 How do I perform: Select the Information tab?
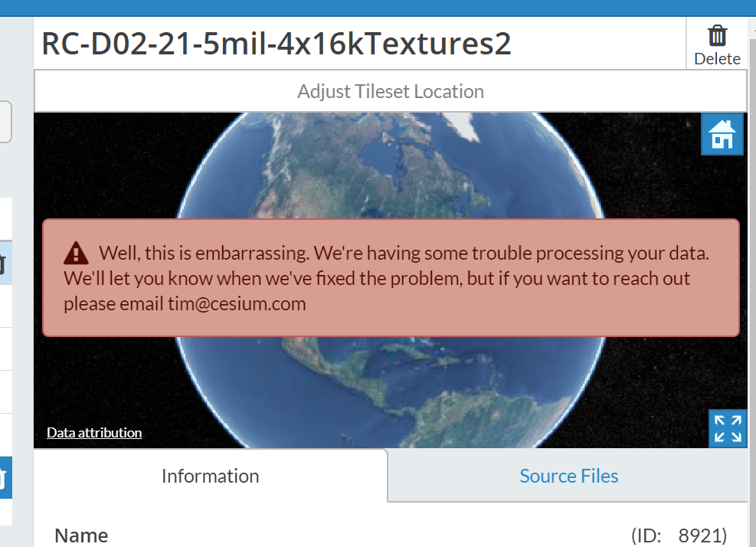(210, 476)
